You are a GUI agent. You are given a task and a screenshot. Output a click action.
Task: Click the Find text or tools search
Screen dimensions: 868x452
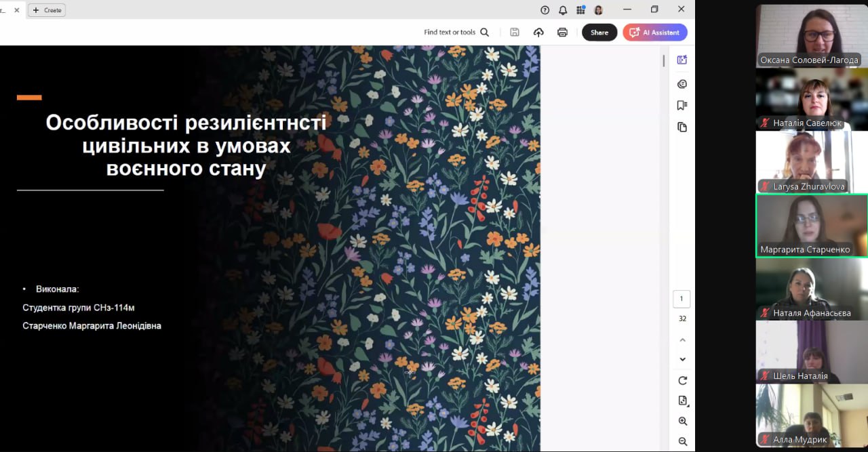pyautogui.click(x=456, y=32)
